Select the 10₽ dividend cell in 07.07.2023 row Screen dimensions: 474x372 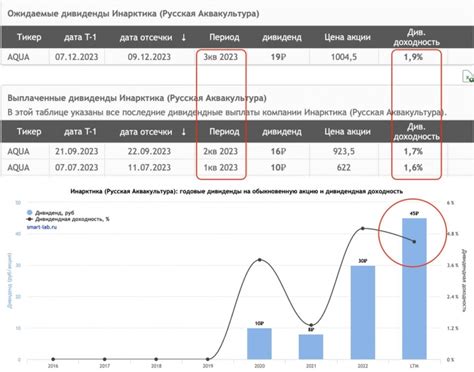278,167
